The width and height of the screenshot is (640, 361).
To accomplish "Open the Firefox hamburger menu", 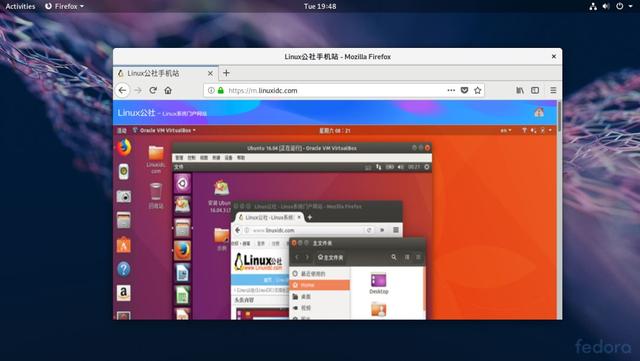I will click(553, 90).
